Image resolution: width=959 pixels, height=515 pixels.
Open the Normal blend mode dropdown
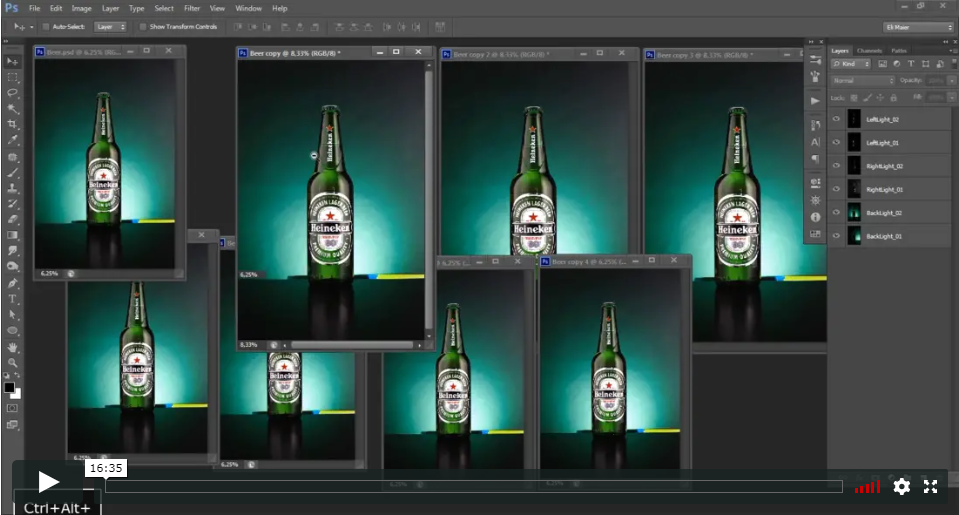click(x=862, y=81)
